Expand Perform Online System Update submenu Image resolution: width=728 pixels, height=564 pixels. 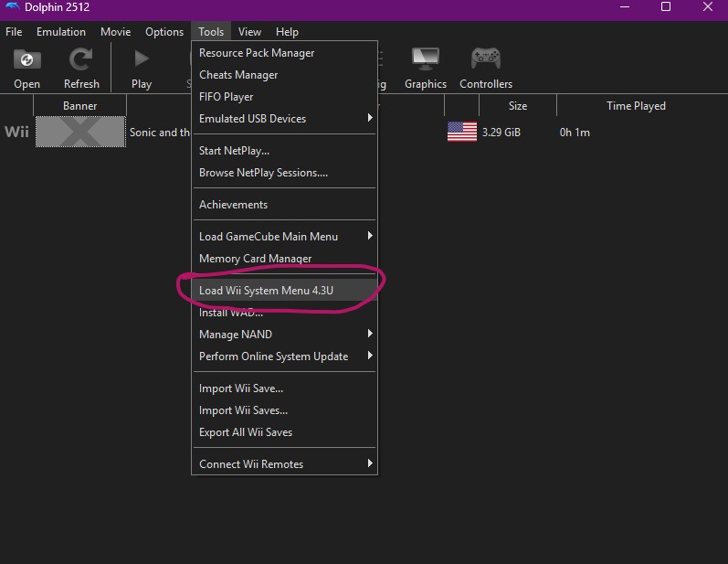point(284,356)
